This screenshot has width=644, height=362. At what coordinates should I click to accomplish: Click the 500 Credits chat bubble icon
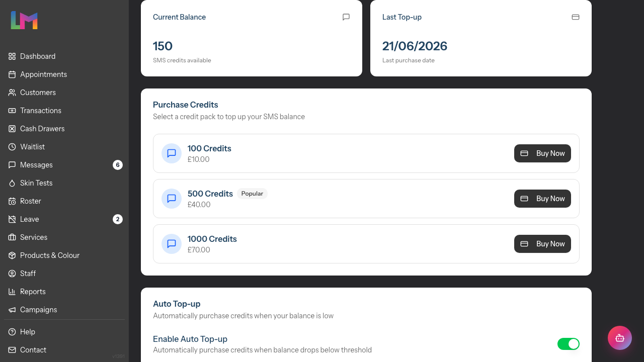pyautogui.click(x=172, y=199)
